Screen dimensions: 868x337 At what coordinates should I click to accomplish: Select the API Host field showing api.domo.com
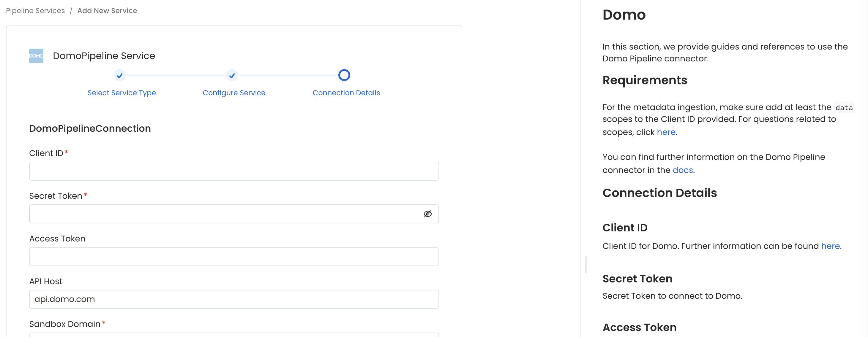(234, 299)
